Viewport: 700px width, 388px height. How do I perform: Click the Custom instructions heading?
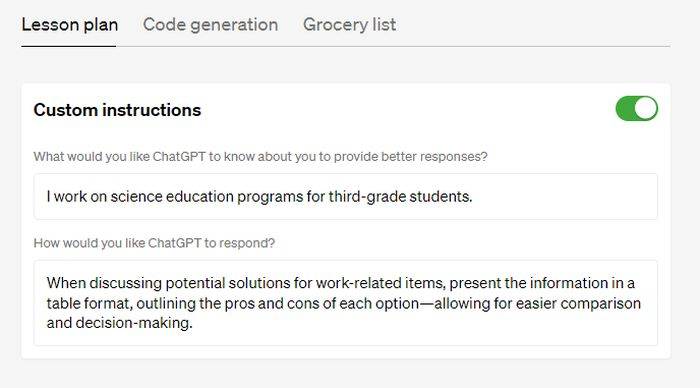coord(117,110)
